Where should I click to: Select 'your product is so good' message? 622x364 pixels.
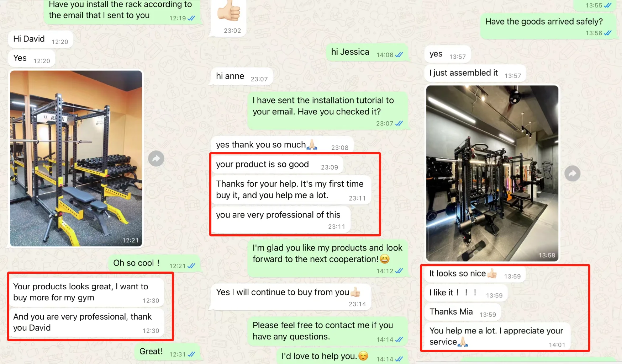[x=277, y=165]
